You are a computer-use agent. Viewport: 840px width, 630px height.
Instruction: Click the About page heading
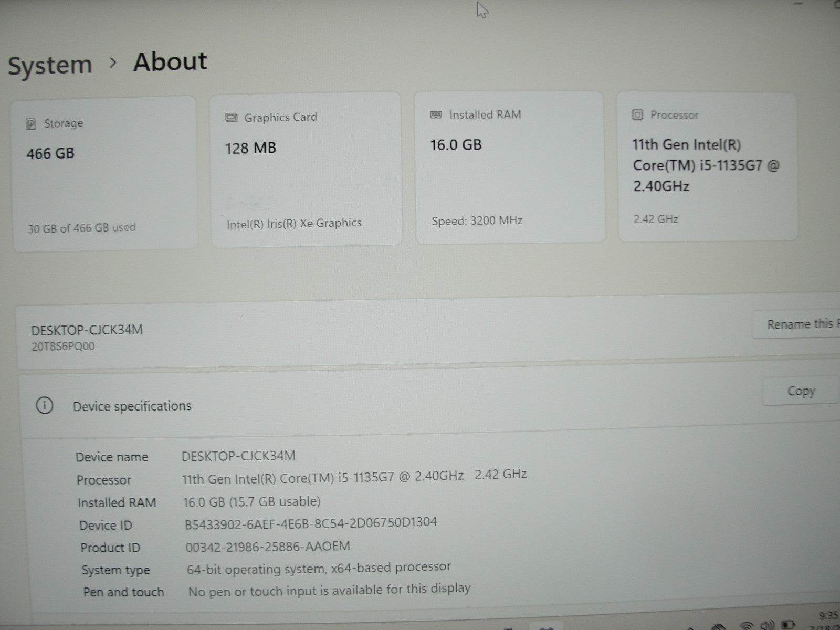[x=170, y=61]
